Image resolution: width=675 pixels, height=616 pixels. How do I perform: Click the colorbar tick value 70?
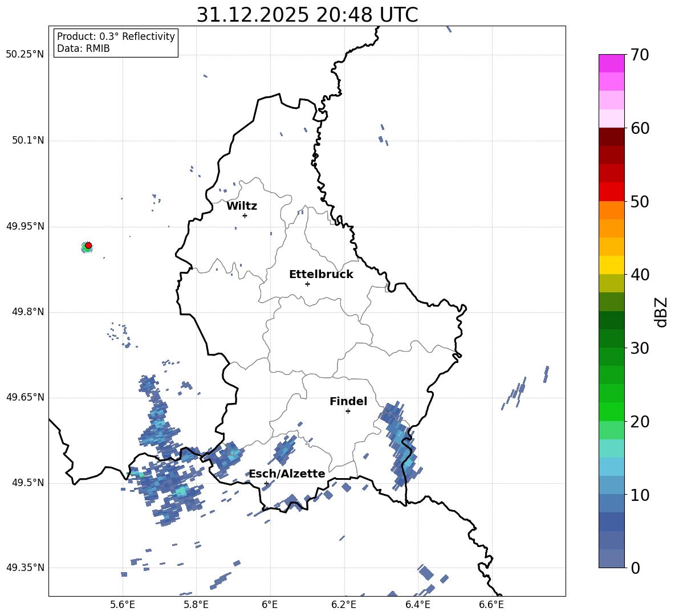pyautogui.click(x=640, y=55)
